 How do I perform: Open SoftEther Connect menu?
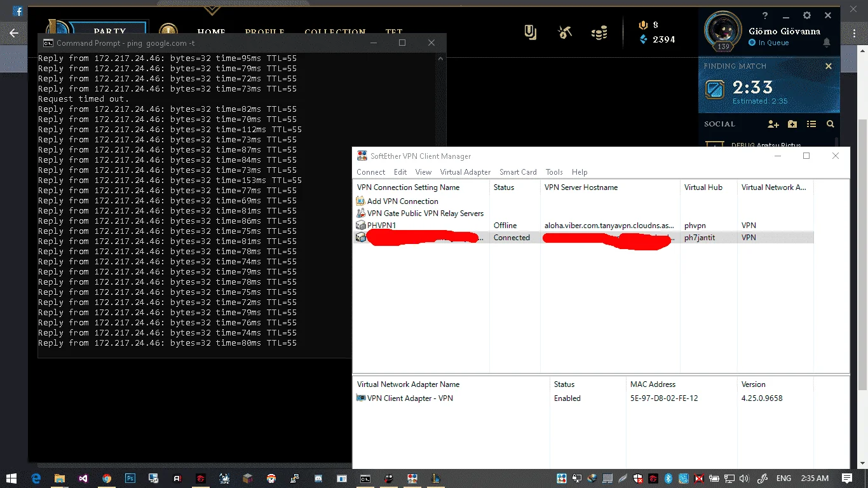(371, 172)
